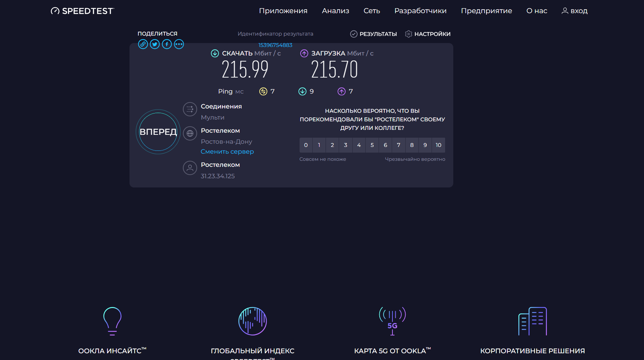This screenshot has height=360, width=644.
Task: Share result on Twitter
Action: tap(155, 44)
